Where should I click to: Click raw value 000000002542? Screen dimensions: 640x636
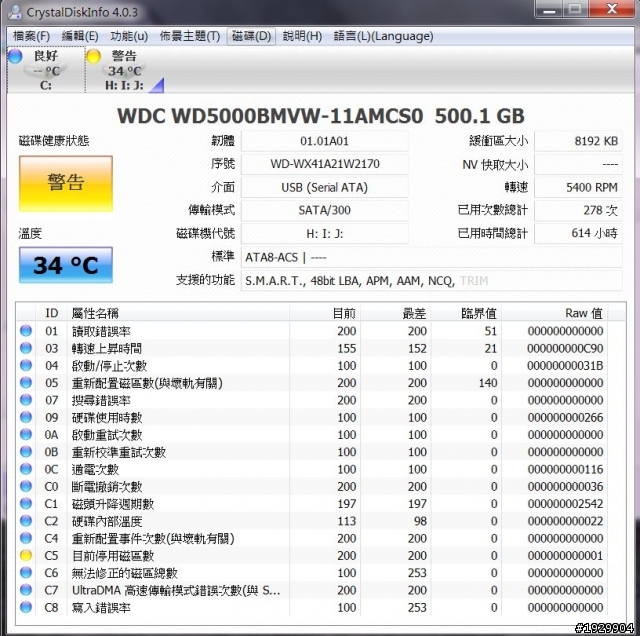point(565,504)
